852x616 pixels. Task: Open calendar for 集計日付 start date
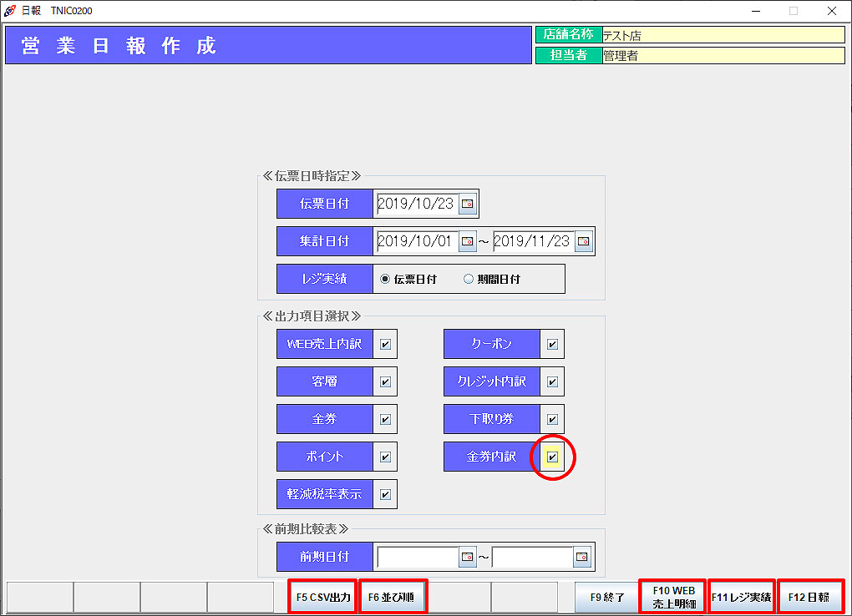click(467, 241)
